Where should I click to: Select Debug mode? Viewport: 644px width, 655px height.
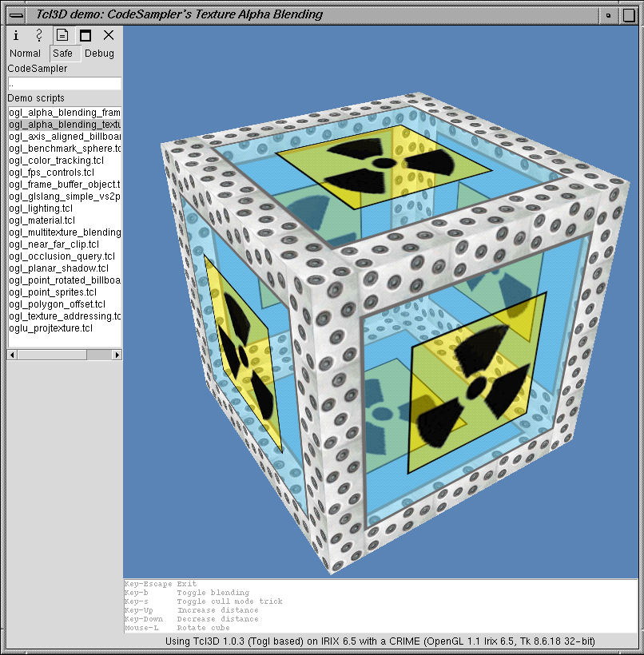99,54
